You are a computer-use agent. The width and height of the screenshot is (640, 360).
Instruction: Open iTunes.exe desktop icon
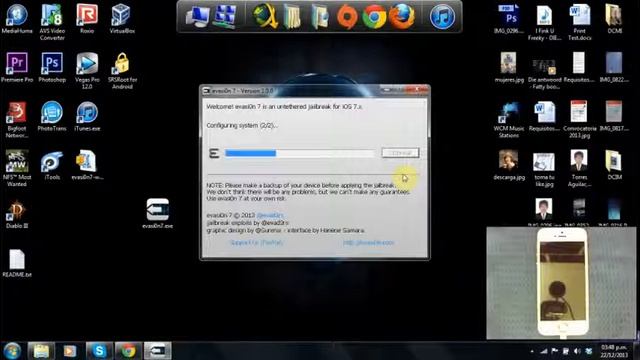point(87,116)
